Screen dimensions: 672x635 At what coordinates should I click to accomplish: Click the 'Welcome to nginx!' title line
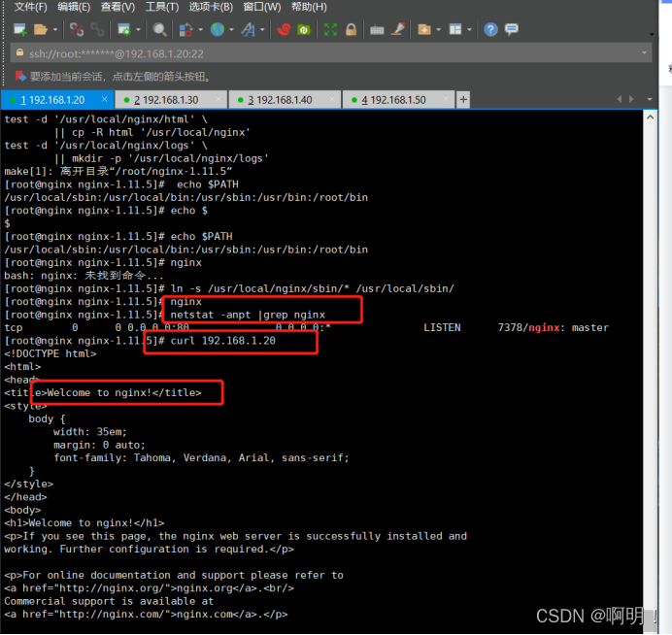102,393
